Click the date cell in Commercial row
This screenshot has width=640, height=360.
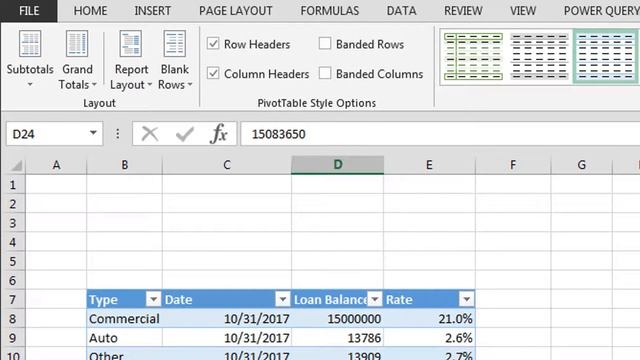pos(227,318)
